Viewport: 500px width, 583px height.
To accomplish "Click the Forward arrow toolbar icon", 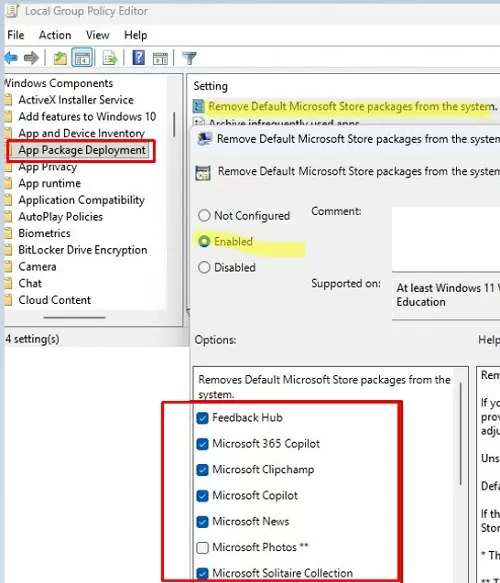I will pos(31,58).
